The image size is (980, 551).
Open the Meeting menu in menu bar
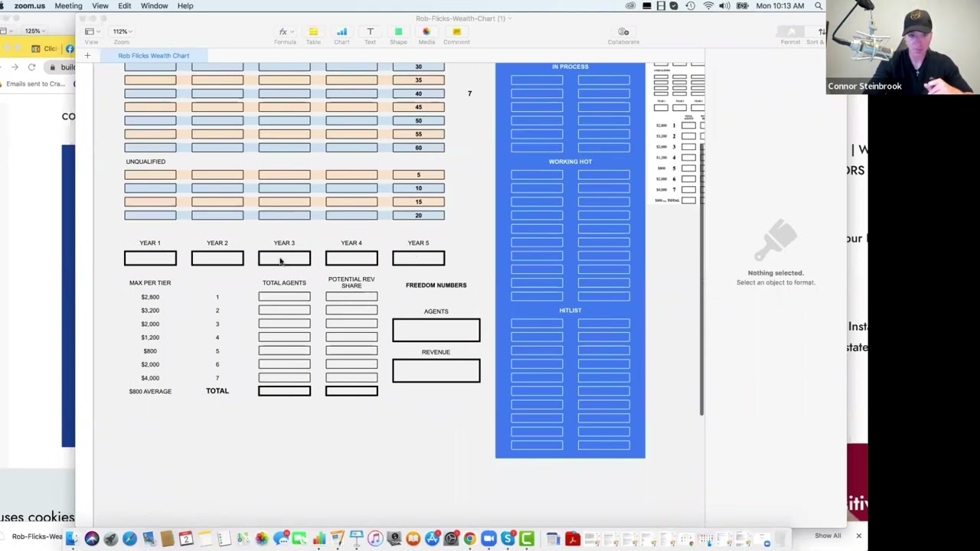point(68,6)
